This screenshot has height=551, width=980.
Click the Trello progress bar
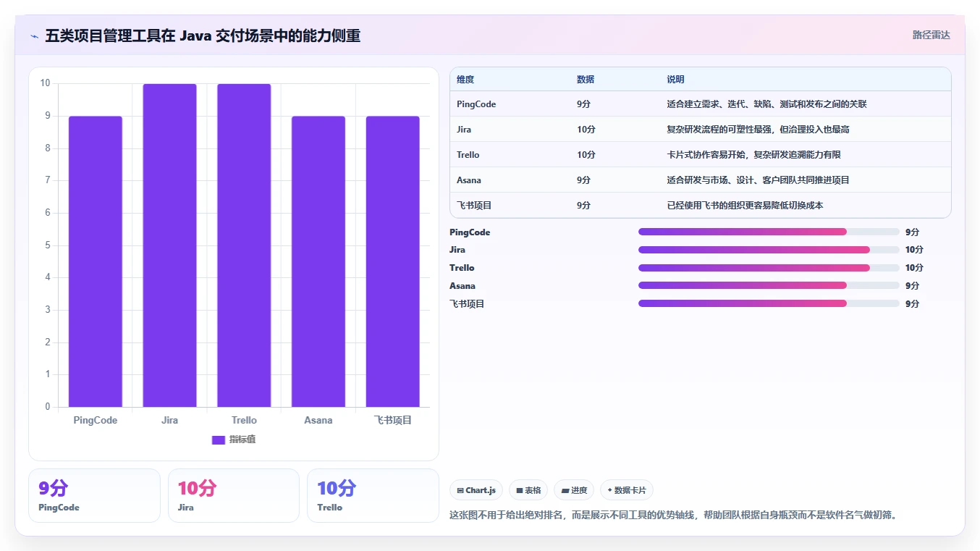[x=769, y=268]
